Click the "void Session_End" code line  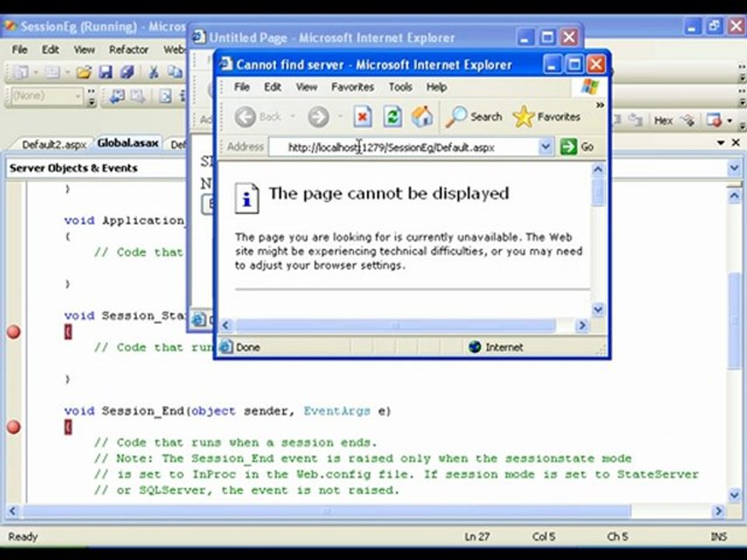coord(228,411)
